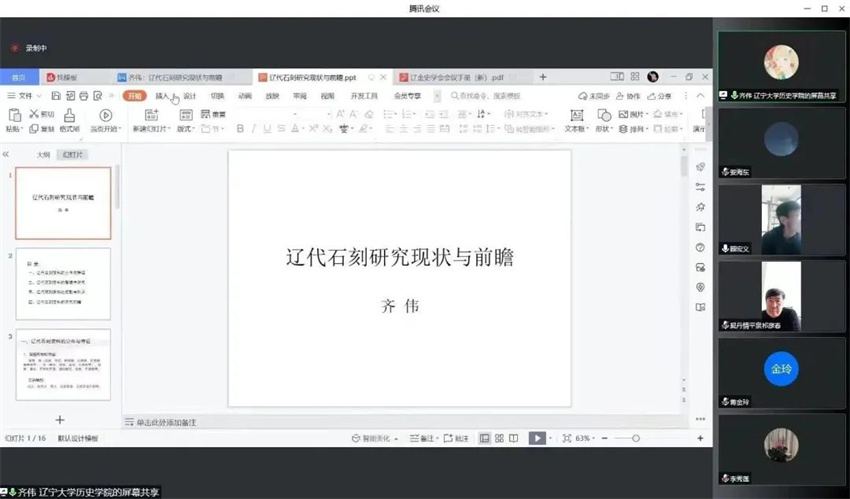Switch to Outline (大纲) pane view
The height and width of the screenshot is (499, 850).
coord(43,155)
